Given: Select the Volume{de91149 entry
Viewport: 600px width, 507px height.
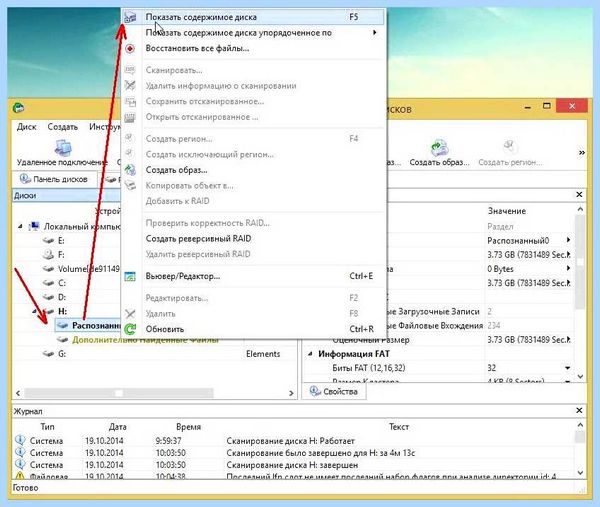Looking at the screenshot, I should (x=89, y=269).
